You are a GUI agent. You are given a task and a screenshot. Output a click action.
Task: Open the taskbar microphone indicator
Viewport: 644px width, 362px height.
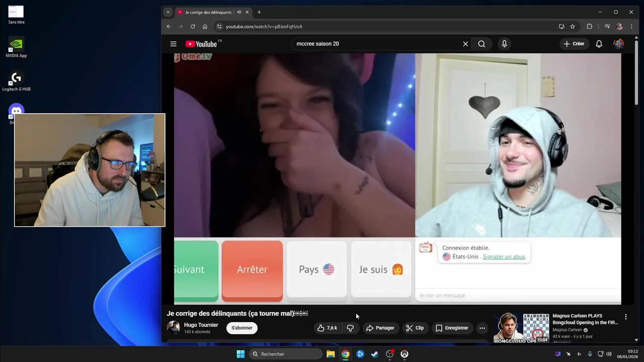pyautogui.click(x=590, y=354)
